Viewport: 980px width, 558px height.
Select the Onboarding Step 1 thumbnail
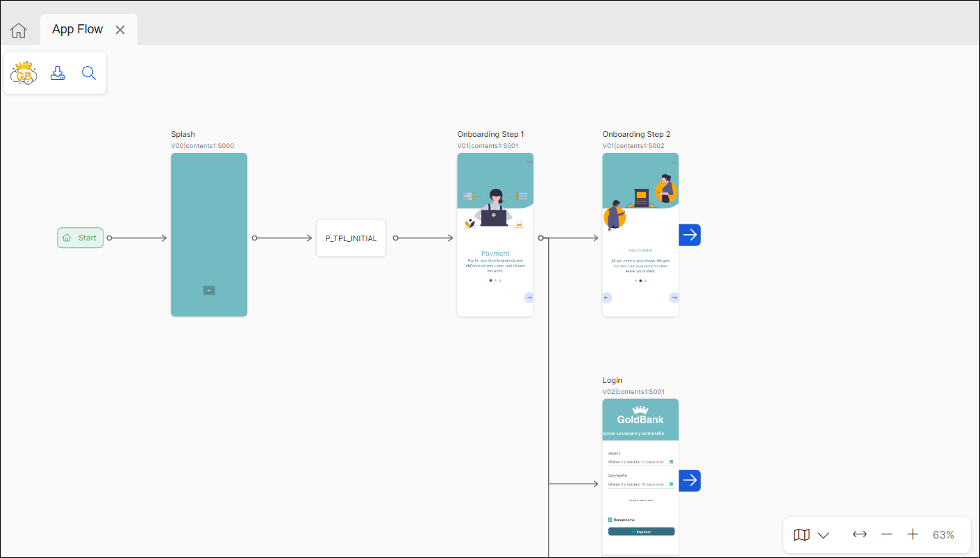495,234
